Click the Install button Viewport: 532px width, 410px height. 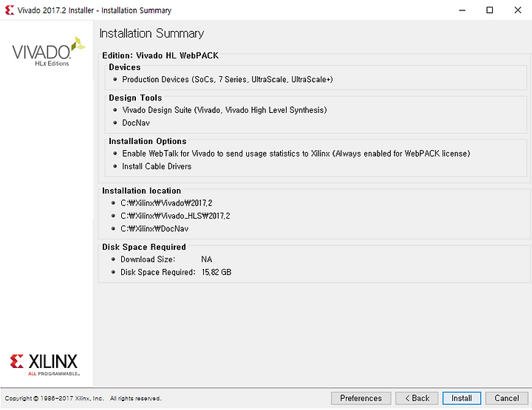point(461,398)
